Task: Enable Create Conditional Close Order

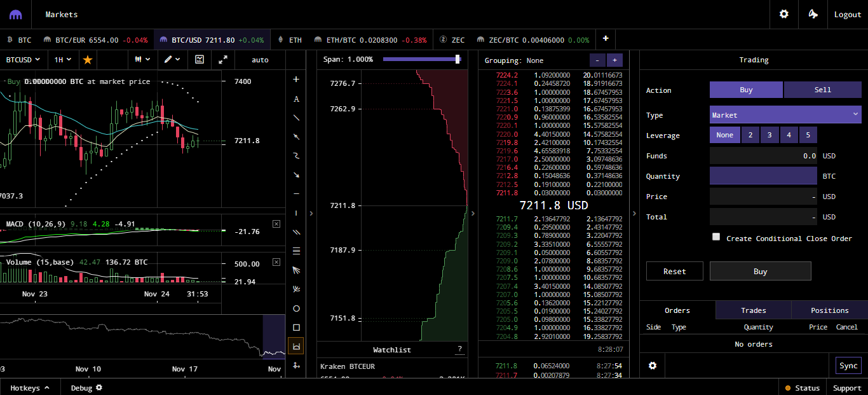Action: coord(716,236)
